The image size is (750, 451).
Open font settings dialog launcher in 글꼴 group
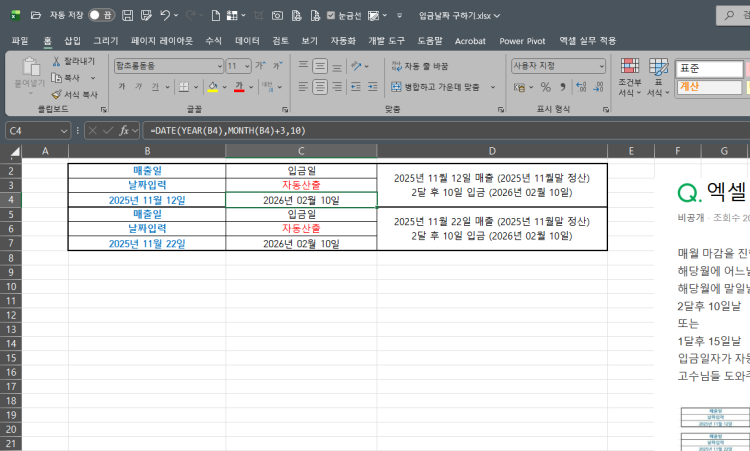click(x=285, y=110)
